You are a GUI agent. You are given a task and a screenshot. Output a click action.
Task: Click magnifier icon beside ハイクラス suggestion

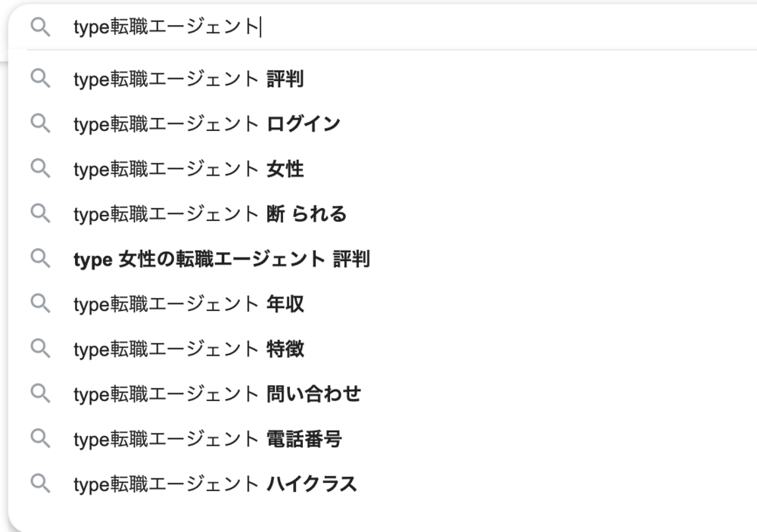pyautogui.click(x=40, y=484)
